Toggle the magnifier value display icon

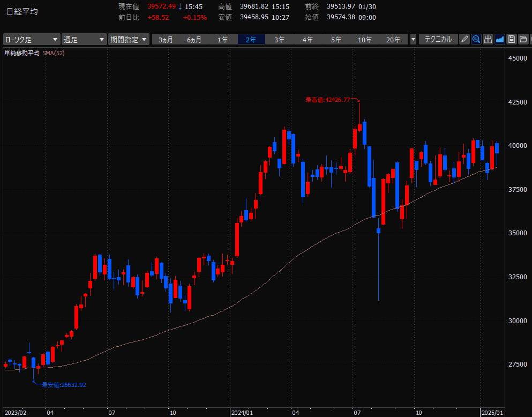pos(476,39)
